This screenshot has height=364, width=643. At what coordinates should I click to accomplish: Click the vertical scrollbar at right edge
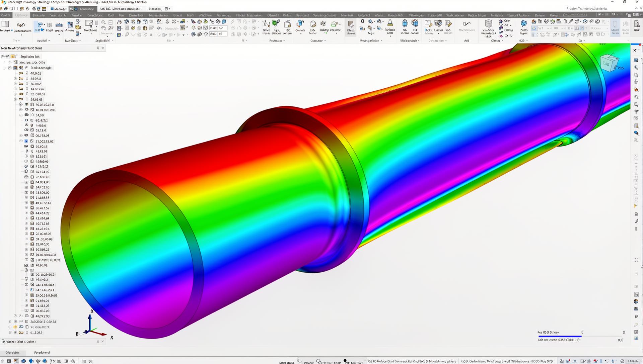(x=642, y=163)
